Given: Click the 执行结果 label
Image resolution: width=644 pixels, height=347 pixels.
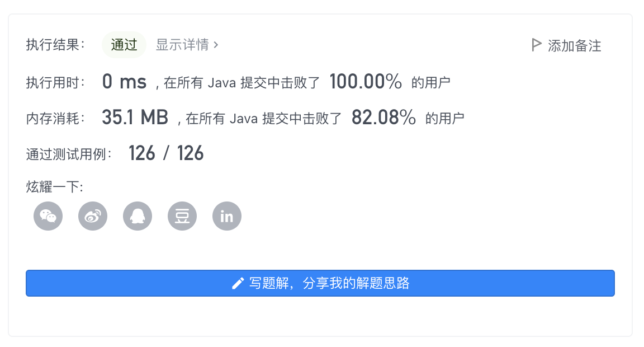Looking at the screenshot, I should point(55,45).
